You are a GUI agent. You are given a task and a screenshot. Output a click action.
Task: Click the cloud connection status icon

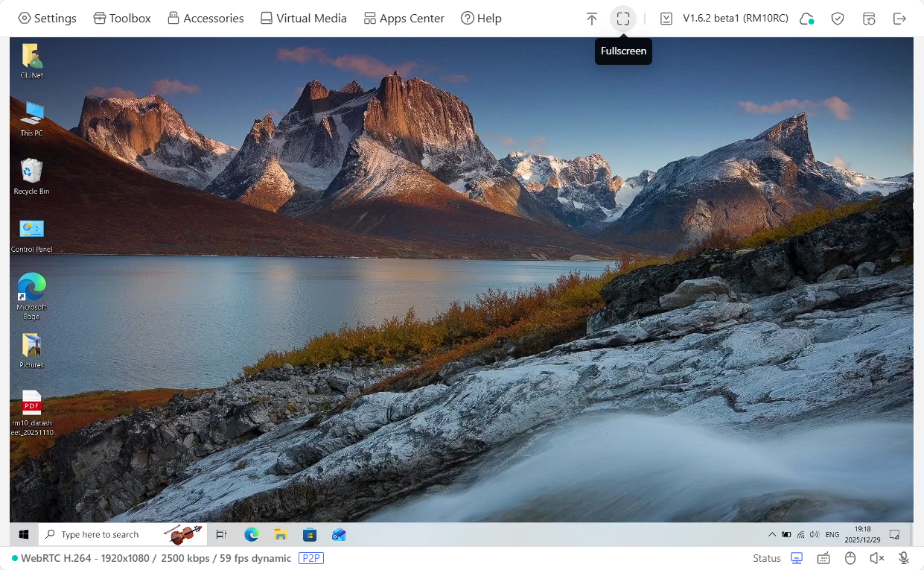point(807,19)
